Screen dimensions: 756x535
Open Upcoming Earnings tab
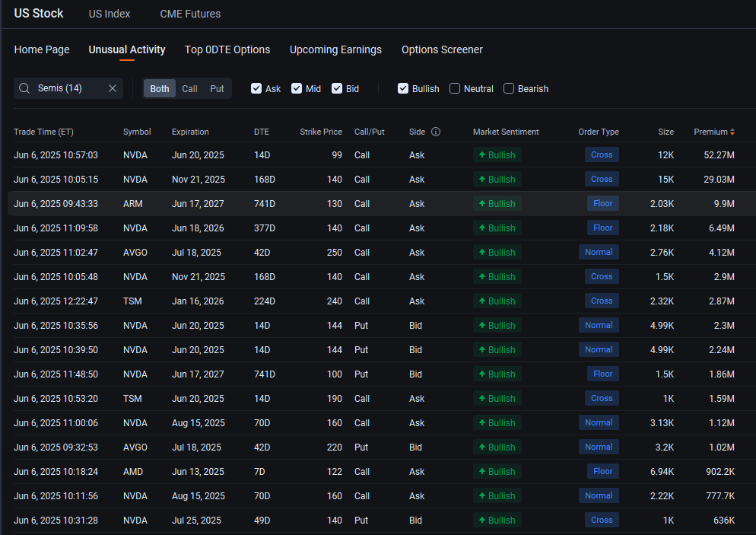pos(335,49)
